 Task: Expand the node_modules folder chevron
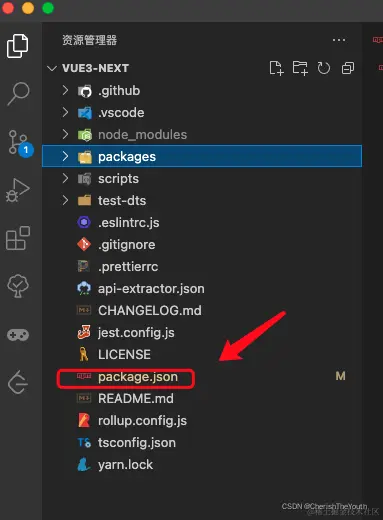[65, 134]
